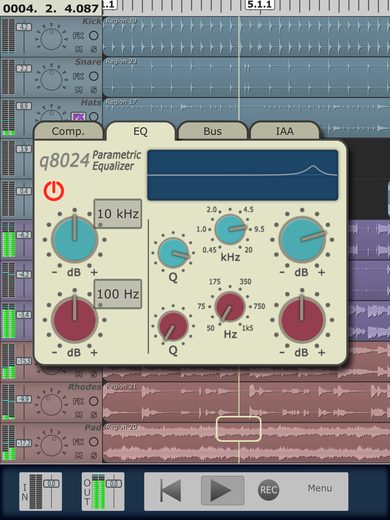Arm the Snare track record circle
Viewport: 390px width, 520px height.
(x=94, y=76)
